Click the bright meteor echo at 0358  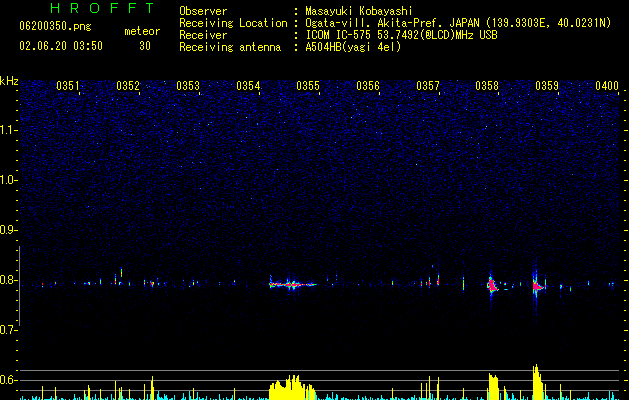(492, 284)
